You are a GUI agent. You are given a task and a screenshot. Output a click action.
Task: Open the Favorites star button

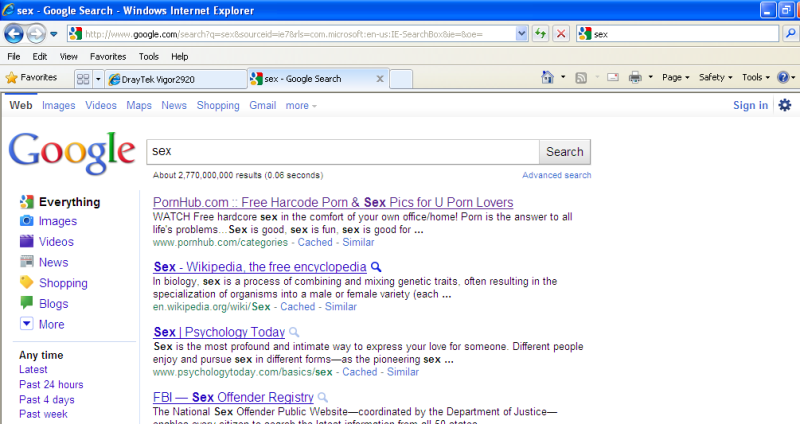pos(31,78)
